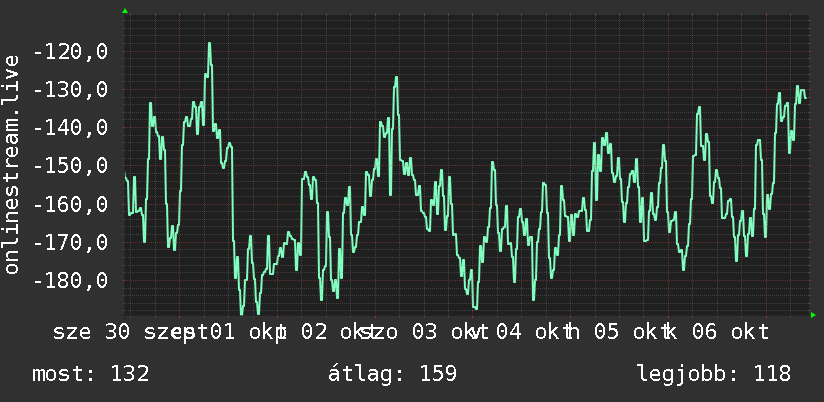The height and width of the screenshot is (402, 824).
Task: Click the 'v 04 okt' date label
Action: pyautogui.click(x=522, y=332)
